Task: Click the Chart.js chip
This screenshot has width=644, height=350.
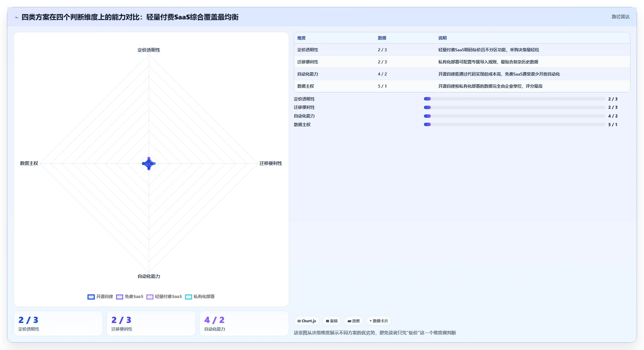Action: [x=307, y=321]
